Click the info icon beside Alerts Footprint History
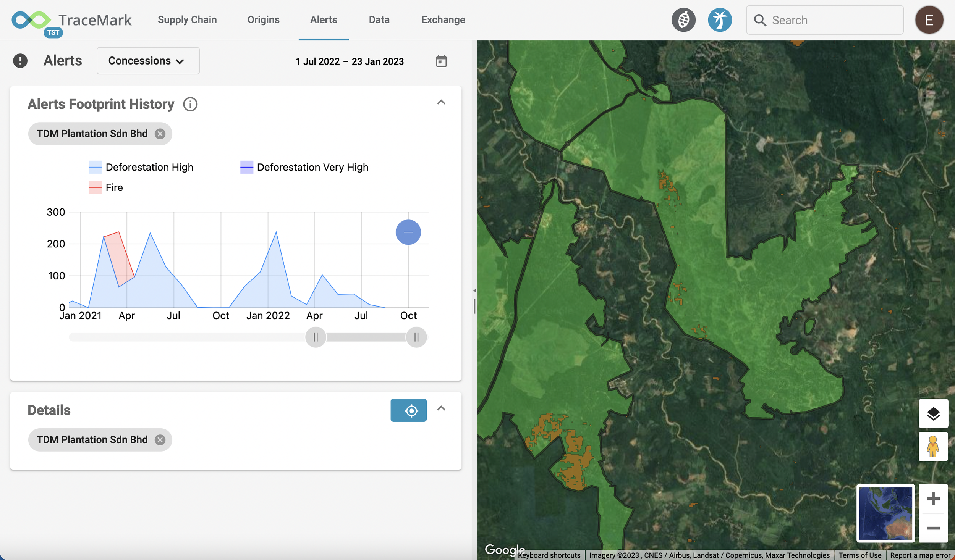This screenshot has height=560, width=955. pyautogui.click(x=190, y=104)
